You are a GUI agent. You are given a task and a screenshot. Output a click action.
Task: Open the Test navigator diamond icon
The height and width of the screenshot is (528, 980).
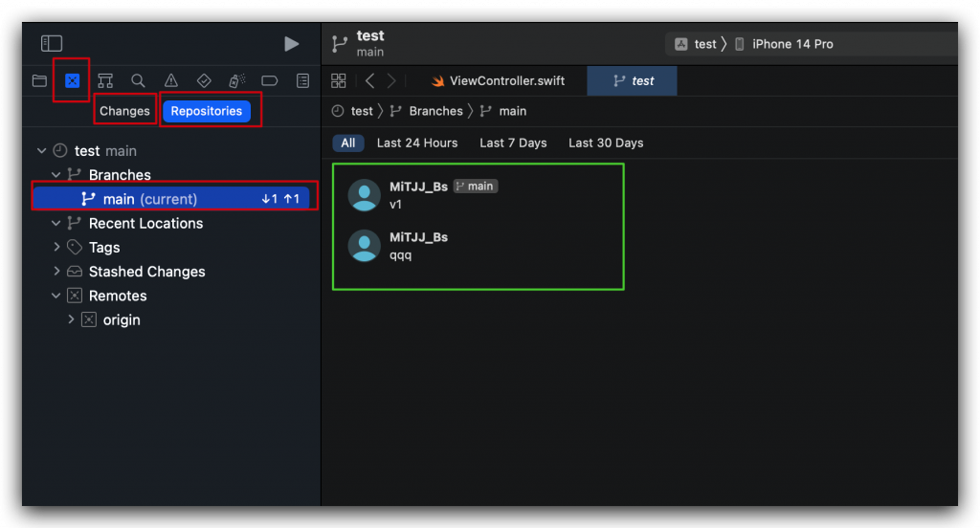click(204, 80)
